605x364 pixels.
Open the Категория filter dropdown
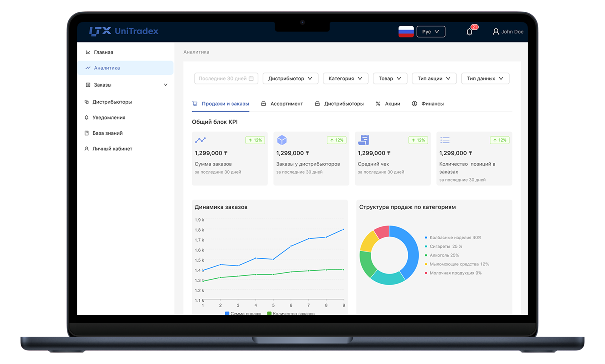click(x=345, y=78)
